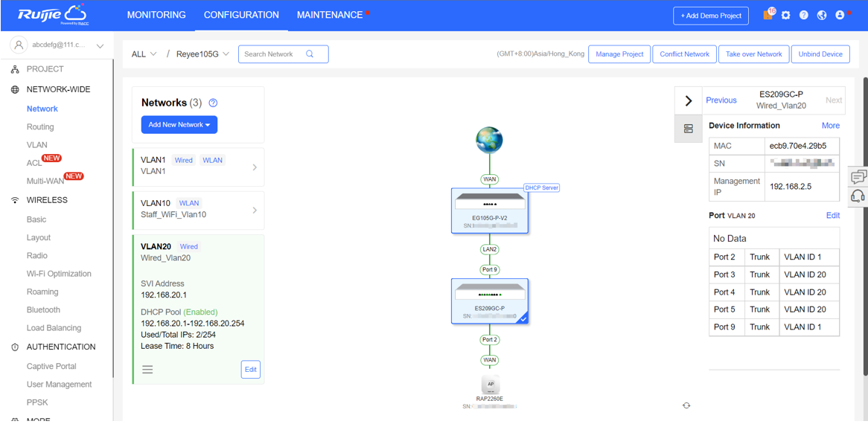
Task: Open Layout in the sidebar
Action: tap(39, 238)
